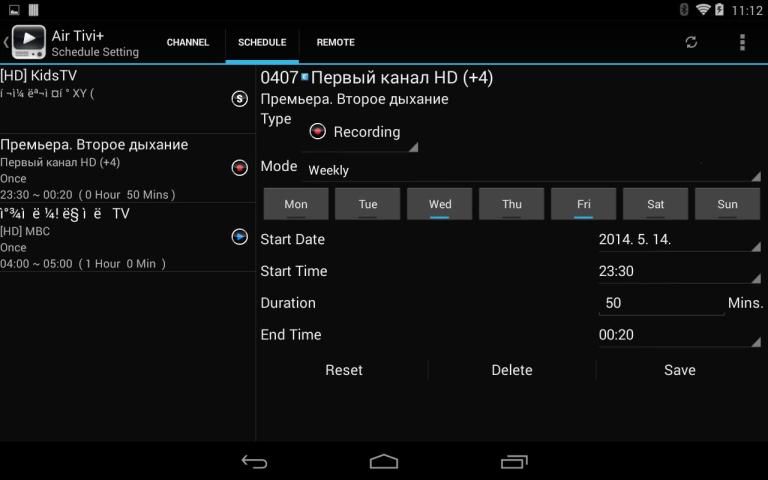Open the Start Date picker 2014. 5. 14.
The width and height of the screenshot is (768, 480).
[678, 240]
